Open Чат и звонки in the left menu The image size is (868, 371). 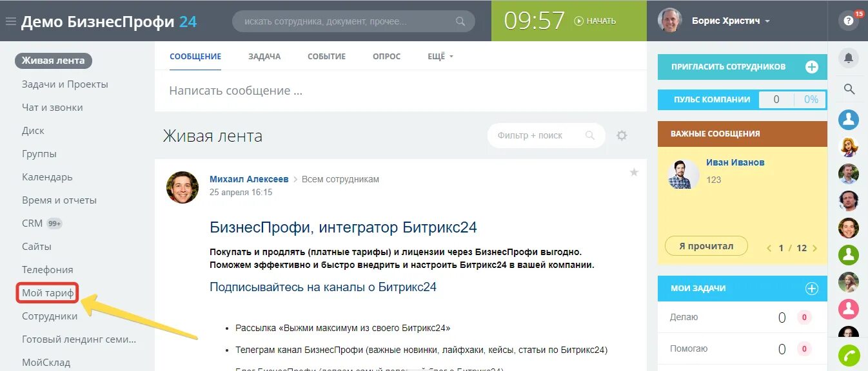52,108
